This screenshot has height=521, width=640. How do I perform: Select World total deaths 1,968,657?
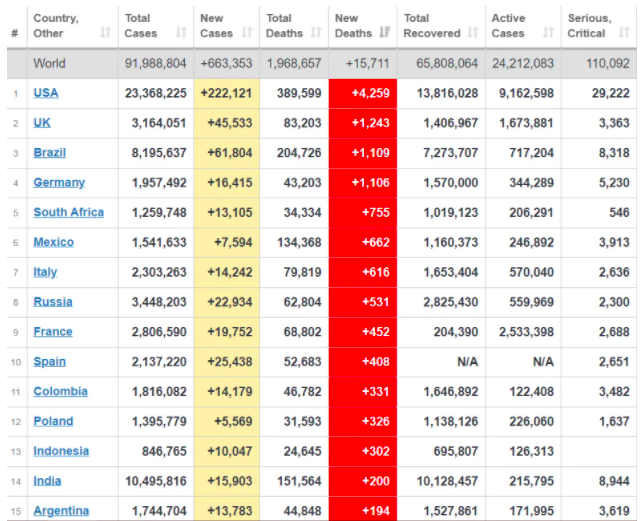point(294,63)
